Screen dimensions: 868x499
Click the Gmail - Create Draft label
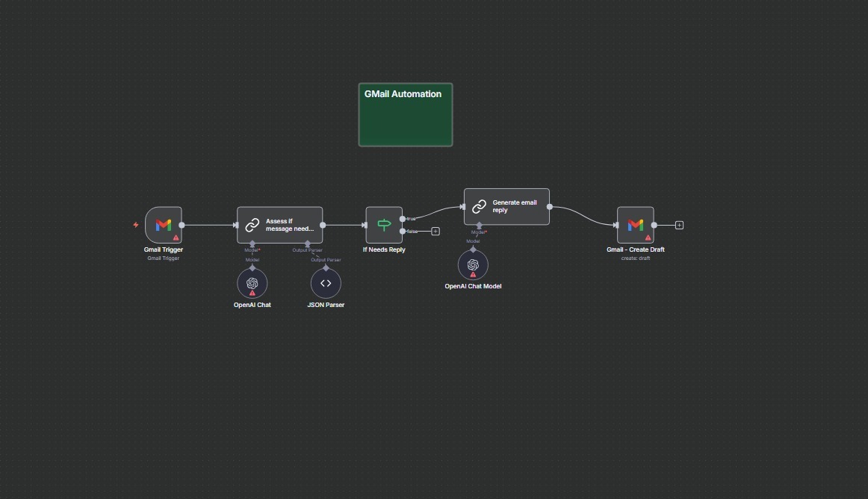[x=636, y=249]
